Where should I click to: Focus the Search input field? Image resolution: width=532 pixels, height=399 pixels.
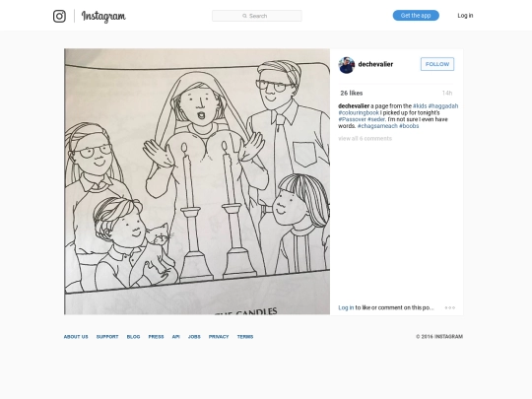point(257,16)
